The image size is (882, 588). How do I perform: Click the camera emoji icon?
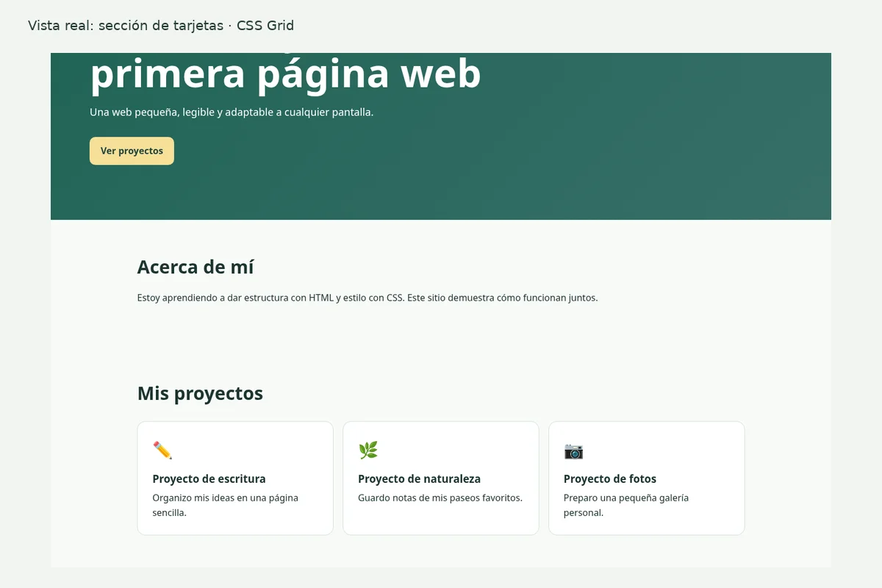pyautogui.click(x=573, y=451)
